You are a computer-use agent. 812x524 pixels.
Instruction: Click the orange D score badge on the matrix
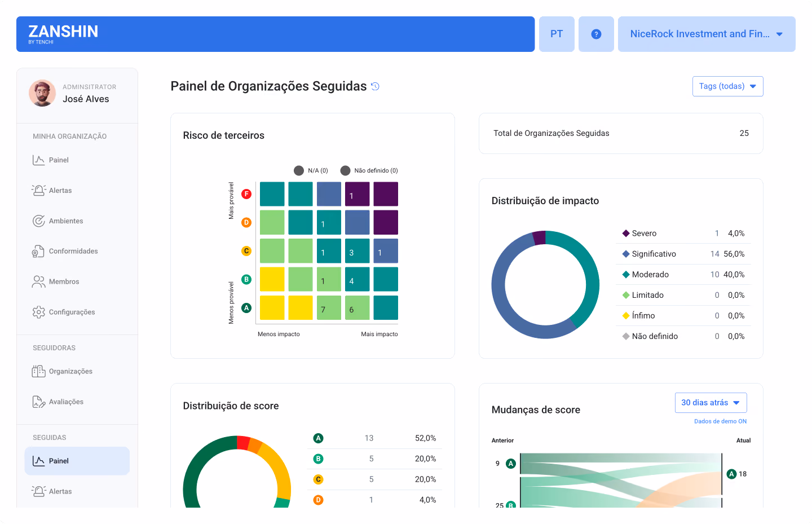246,223
